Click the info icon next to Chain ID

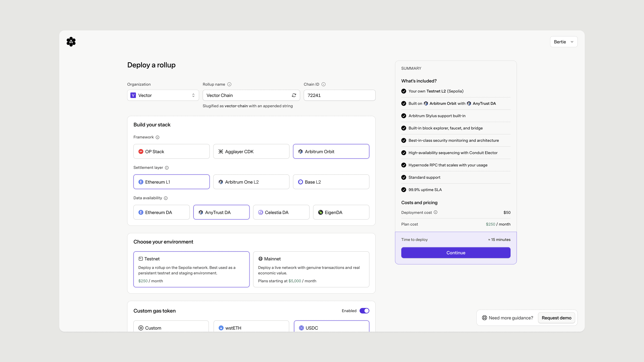tap(324, 84)
